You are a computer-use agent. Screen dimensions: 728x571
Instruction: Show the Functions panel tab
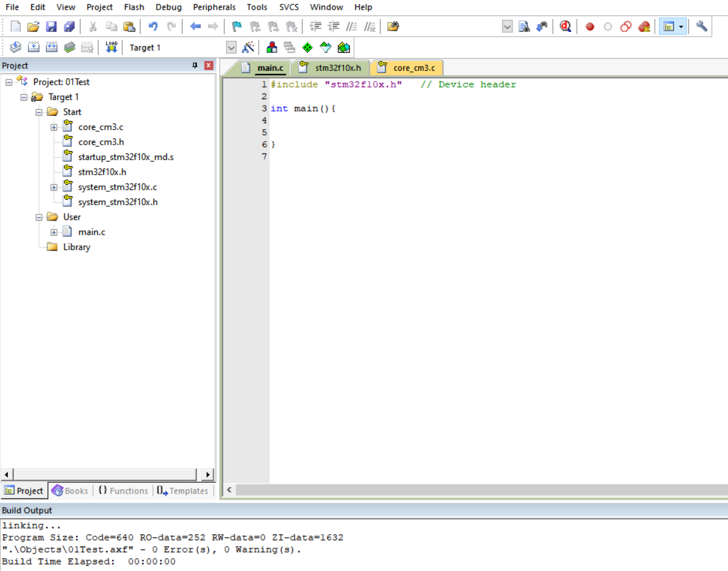tap(122, 491)
